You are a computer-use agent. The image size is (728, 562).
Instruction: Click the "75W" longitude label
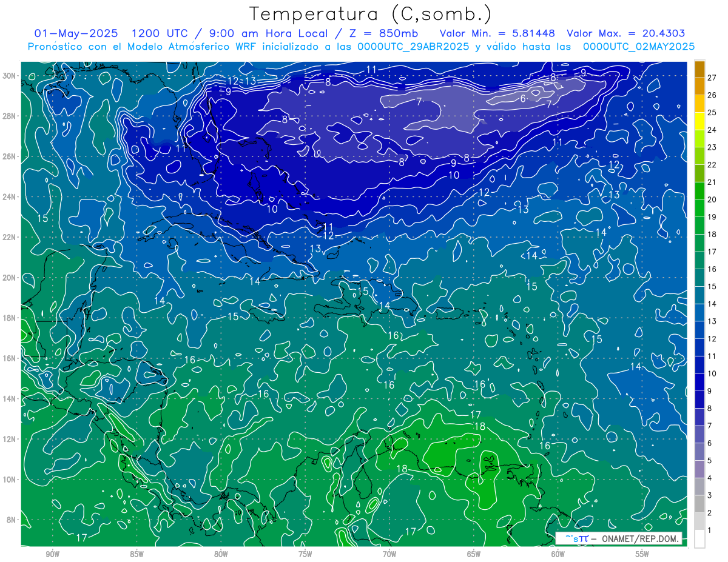click(305, 554)
